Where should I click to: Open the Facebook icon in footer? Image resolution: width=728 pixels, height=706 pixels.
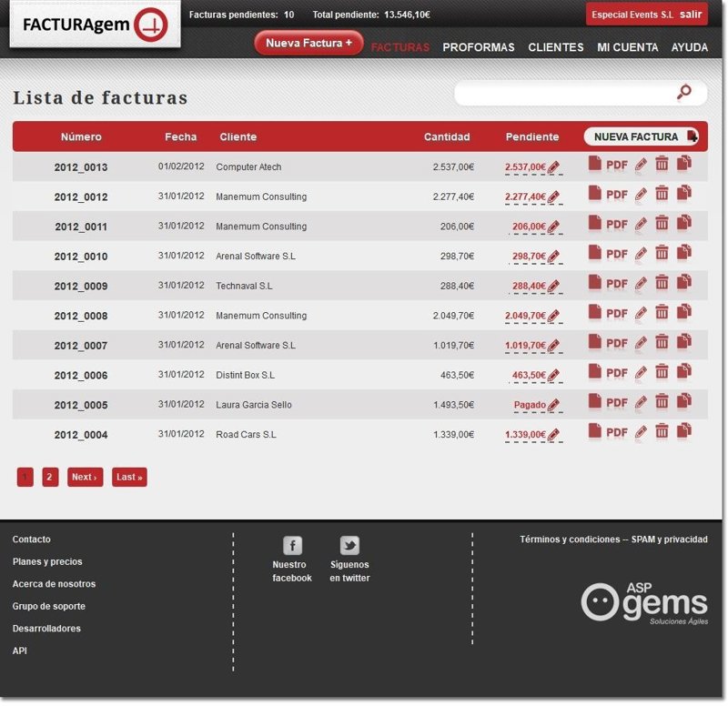point(292,545)
